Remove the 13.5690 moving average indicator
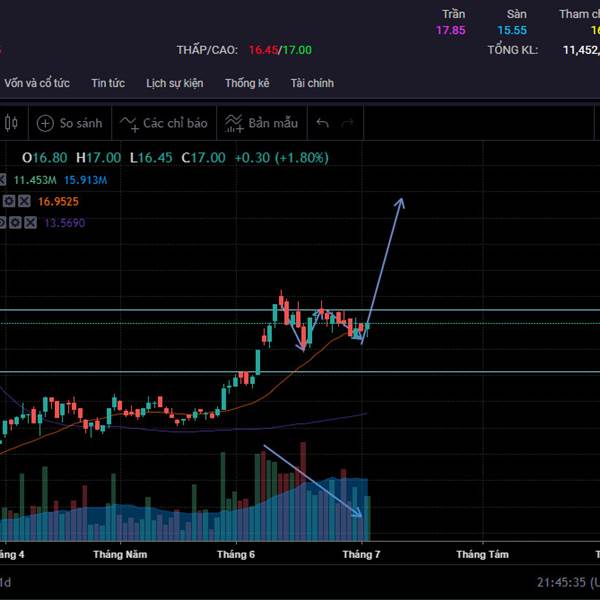Screen dimensions: 600x600 (x=31, y=222)
